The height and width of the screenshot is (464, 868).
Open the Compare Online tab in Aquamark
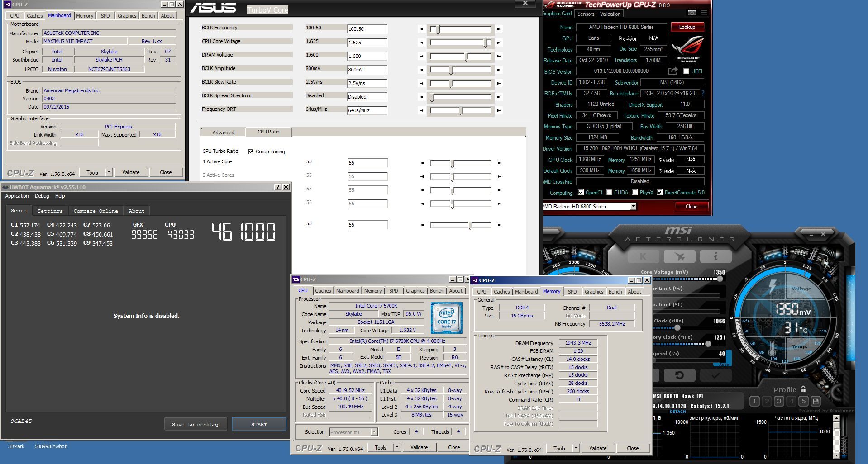click(95, 211)
